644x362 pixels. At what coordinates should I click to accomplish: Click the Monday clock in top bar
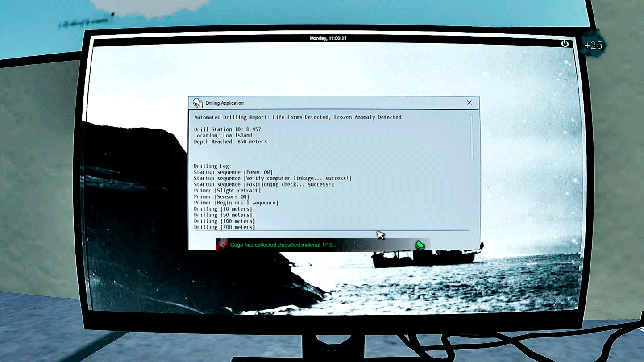pos(328,38)
